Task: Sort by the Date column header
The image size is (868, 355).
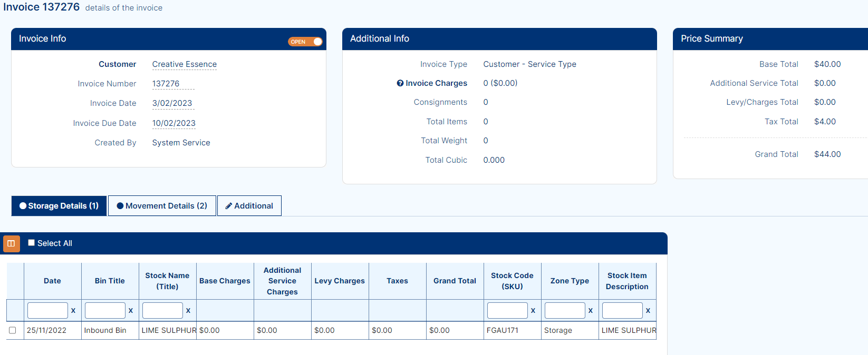Action: point(53,281)
